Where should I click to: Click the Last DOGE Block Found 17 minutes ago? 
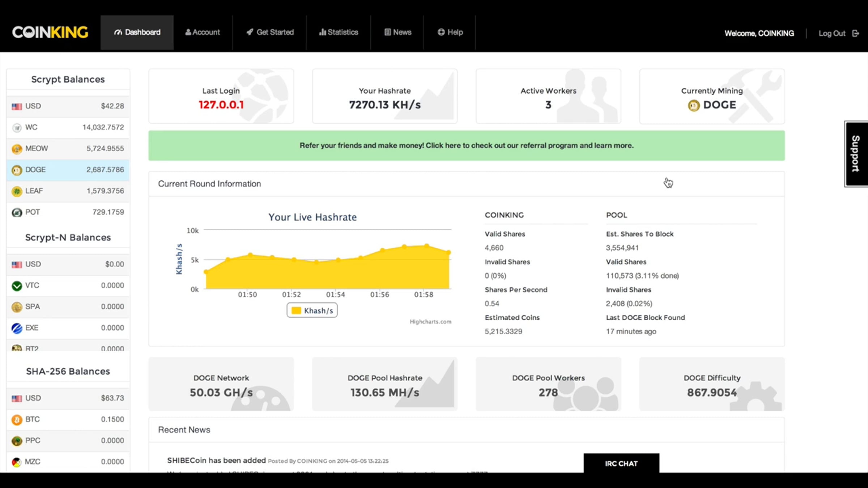pyautogui.click(x=631, y=331)
